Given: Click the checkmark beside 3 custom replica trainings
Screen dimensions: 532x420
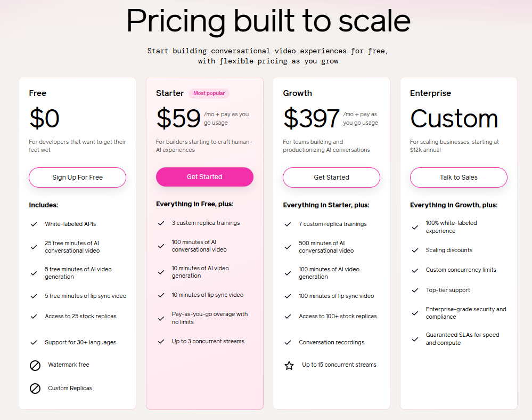Looking at the screenshot, I should 161,223.
